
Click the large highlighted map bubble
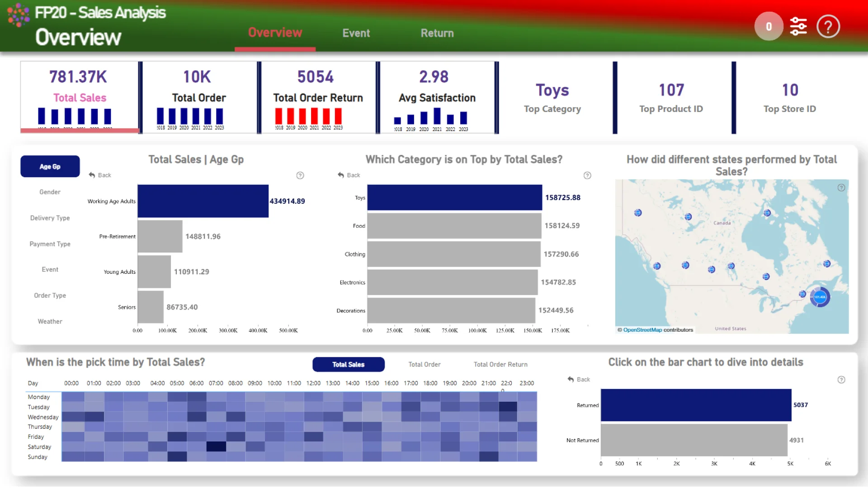(x=820, y=297)
